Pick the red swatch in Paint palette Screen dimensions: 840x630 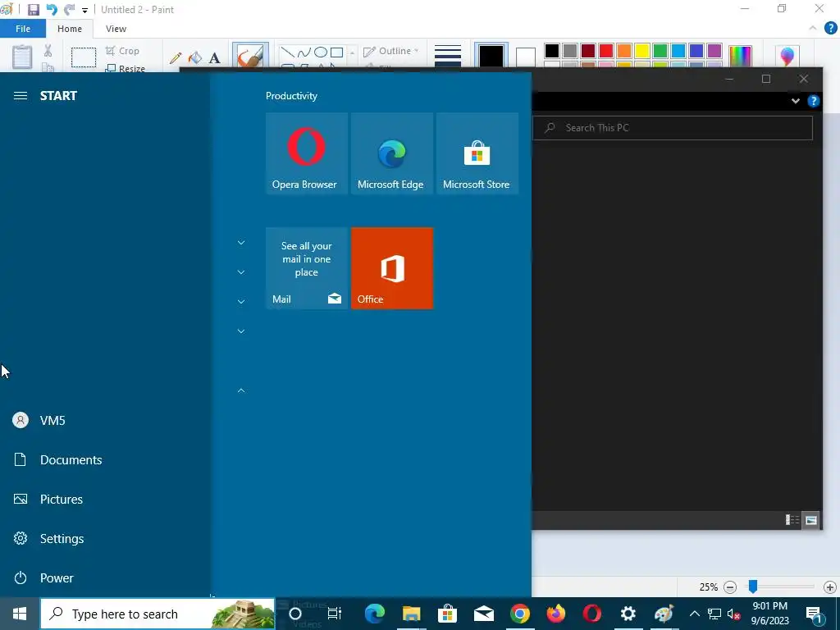click(x=606, y=51)
